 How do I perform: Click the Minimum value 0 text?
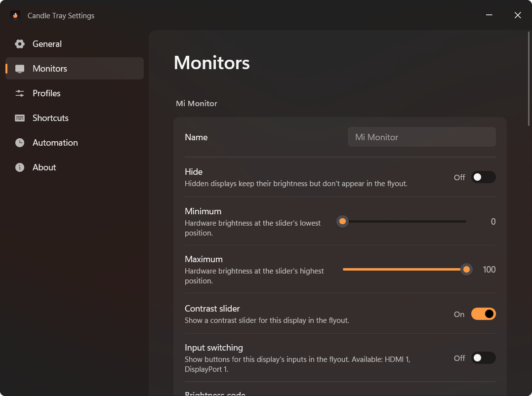point(493,222)
